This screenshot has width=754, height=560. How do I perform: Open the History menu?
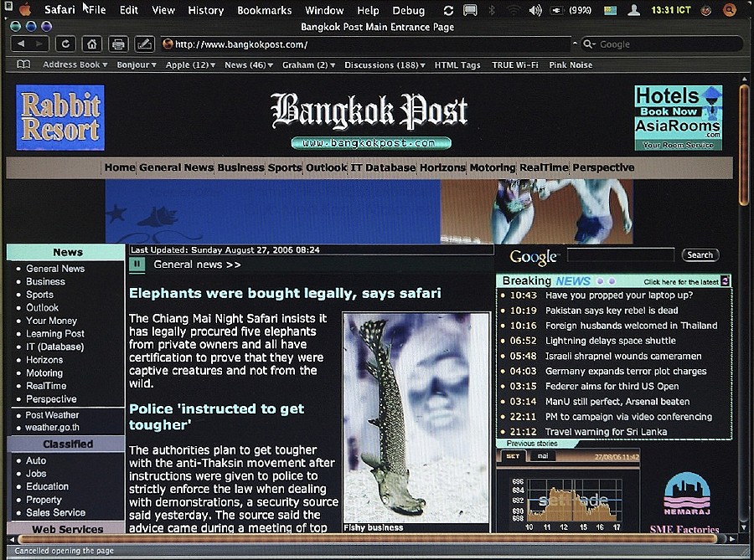click(206, 10)
